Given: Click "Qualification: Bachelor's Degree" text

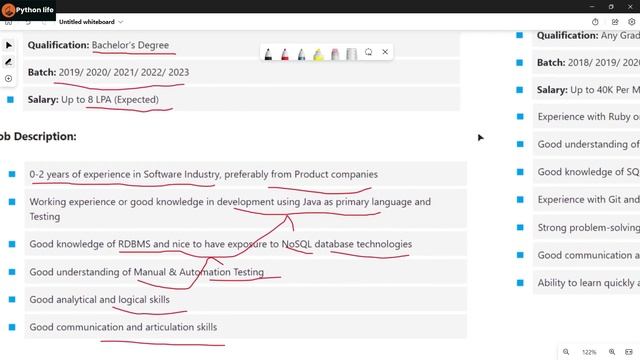Looking at the screenshot, I should tap(98, 45).
